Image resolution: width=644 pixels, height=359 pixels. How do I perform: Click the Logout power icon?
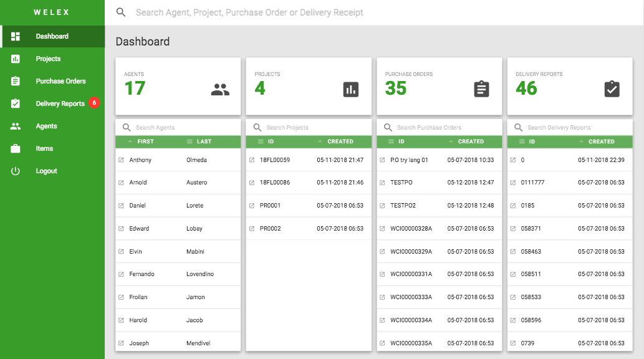(15, 171)
